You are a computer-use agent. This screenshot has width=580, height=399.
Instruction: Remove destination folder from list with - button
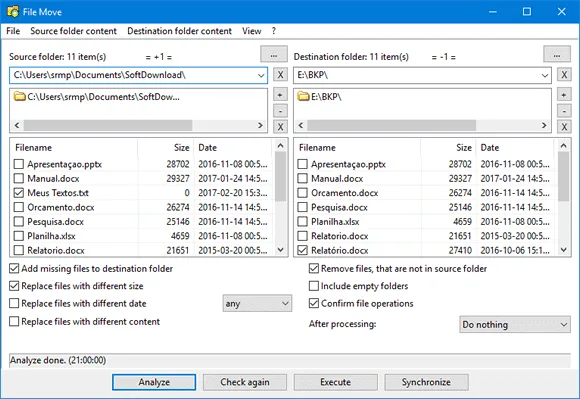[564, 111]
